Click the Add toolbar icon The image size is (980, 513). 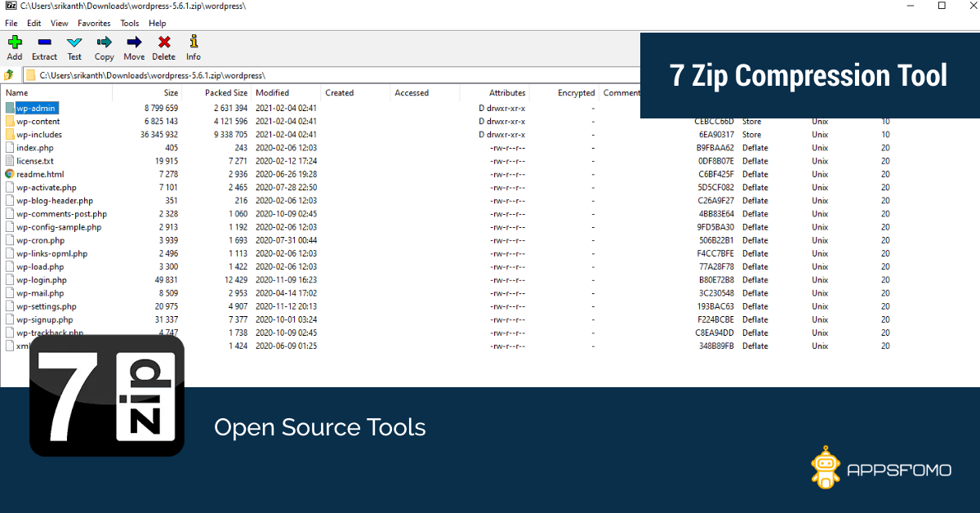(x=15, y=47)
